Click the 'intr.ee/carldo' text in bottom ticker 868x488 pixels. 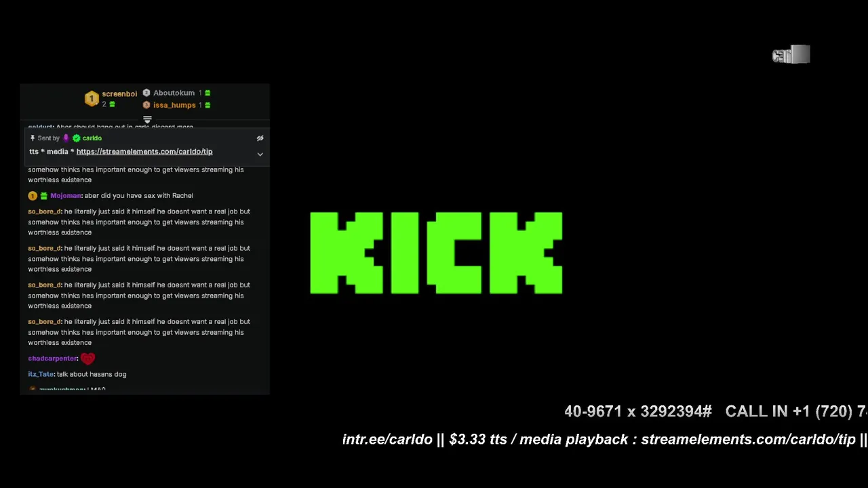coord(387,439)
